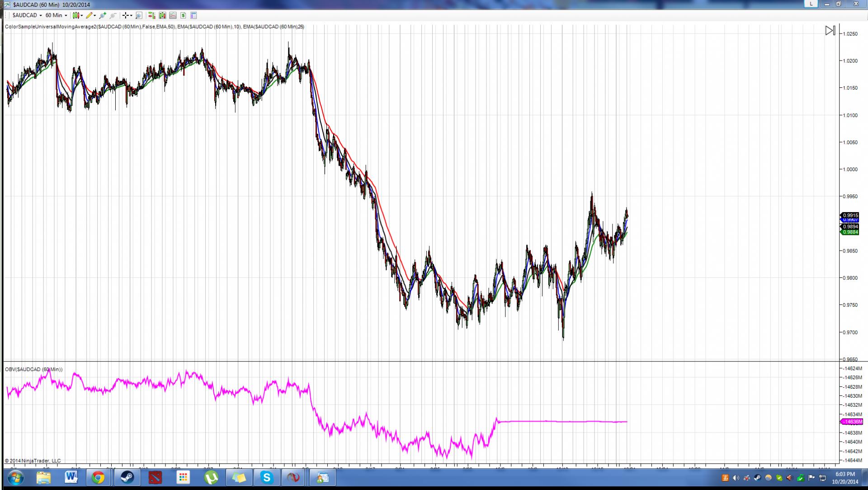Screen dimensions: 868x490
Task: Open the indicators line chart icon
Action: pos(173,15)
